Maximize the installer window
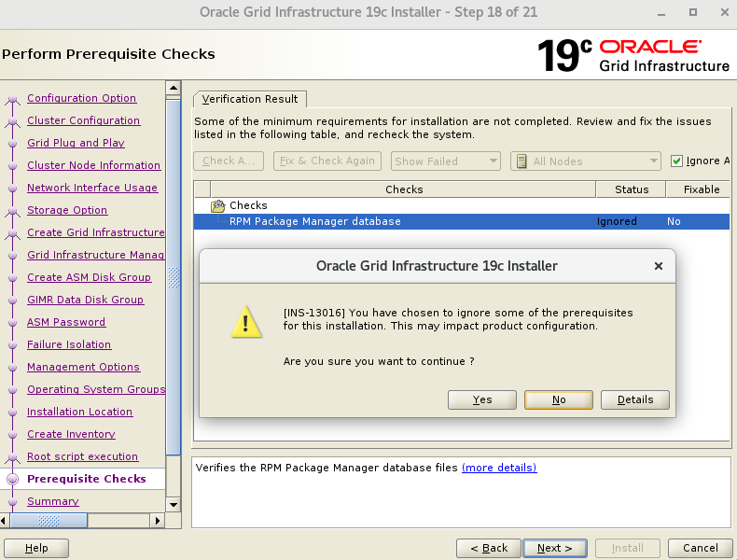This screenshot has height=560, width=737. coord(693,12)
